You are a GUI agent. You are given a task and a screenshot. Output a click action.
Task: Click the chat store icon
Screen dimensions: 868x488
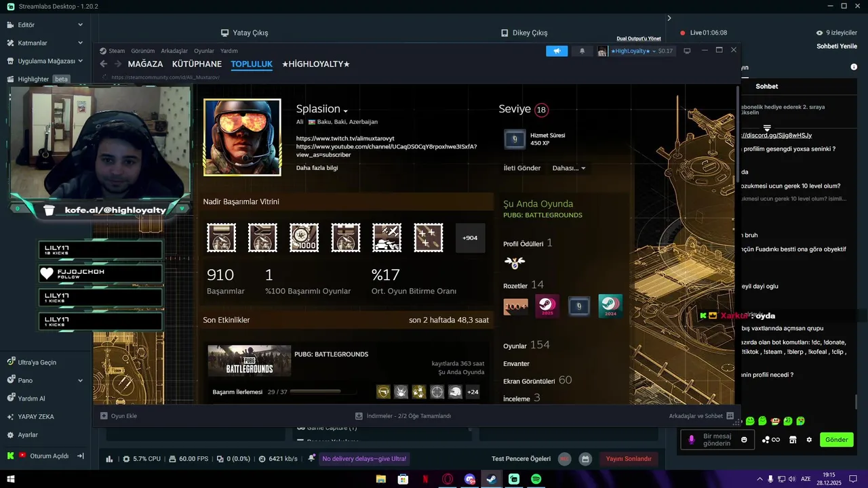[793, 440]
